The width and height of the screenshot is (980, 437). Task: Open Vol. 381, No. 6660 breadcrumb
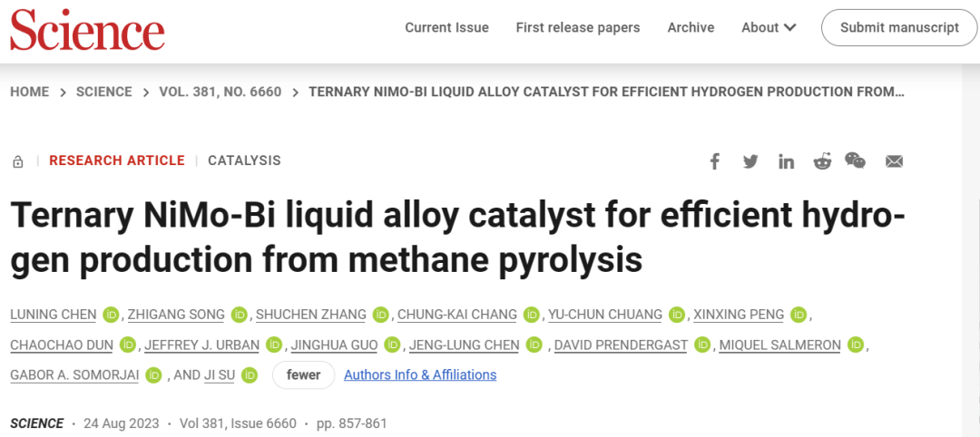point(220,92)
